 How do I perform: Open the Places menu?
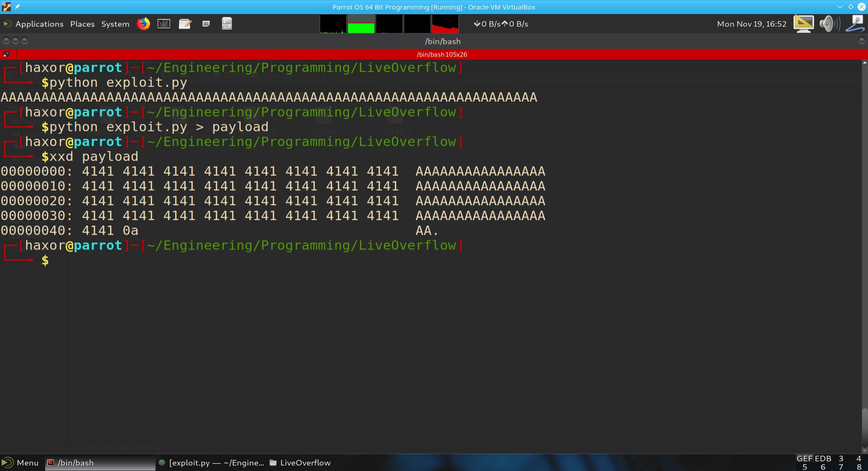coord(82,24)
